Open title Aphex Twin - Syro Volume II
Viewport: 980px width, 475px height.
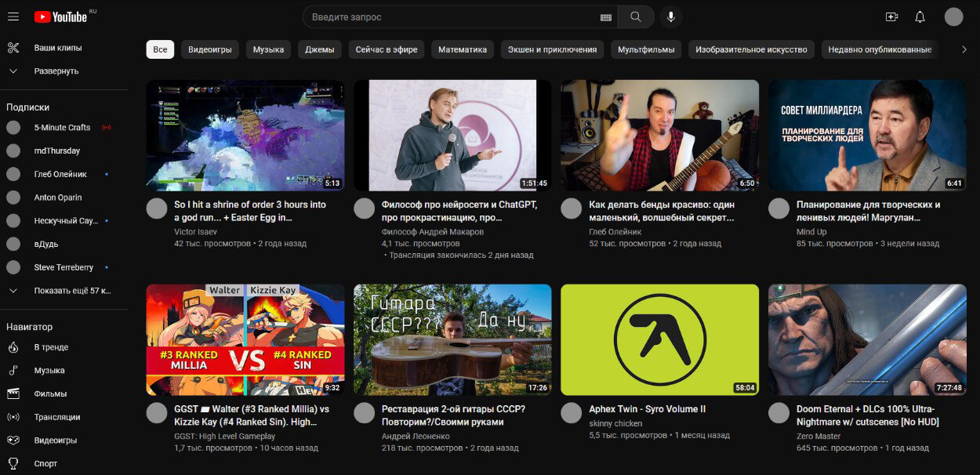pos(648,409)
